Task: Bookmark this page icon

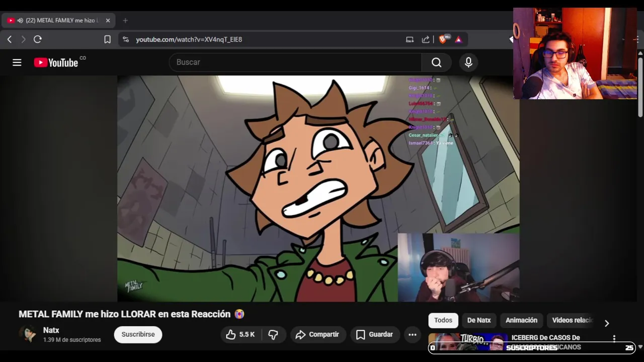Action: coord(107,39)
